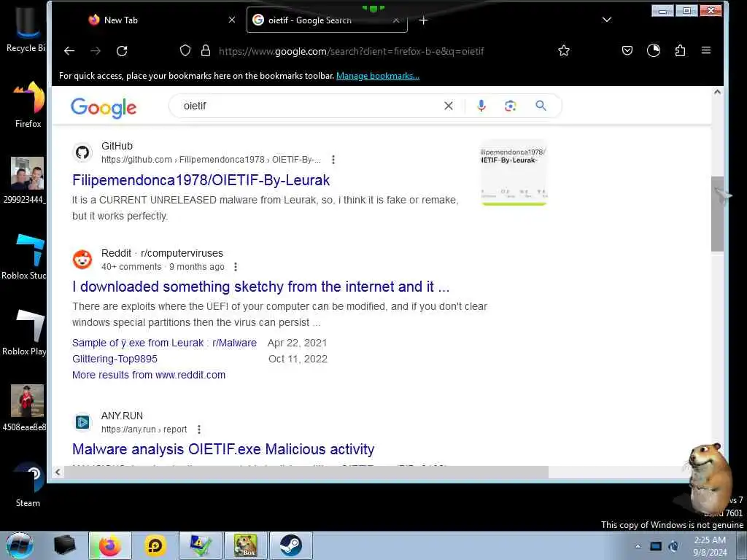Viewport: 747px width, 560px height.
Task: Clear the search query with X
Action: coord(449,106)
